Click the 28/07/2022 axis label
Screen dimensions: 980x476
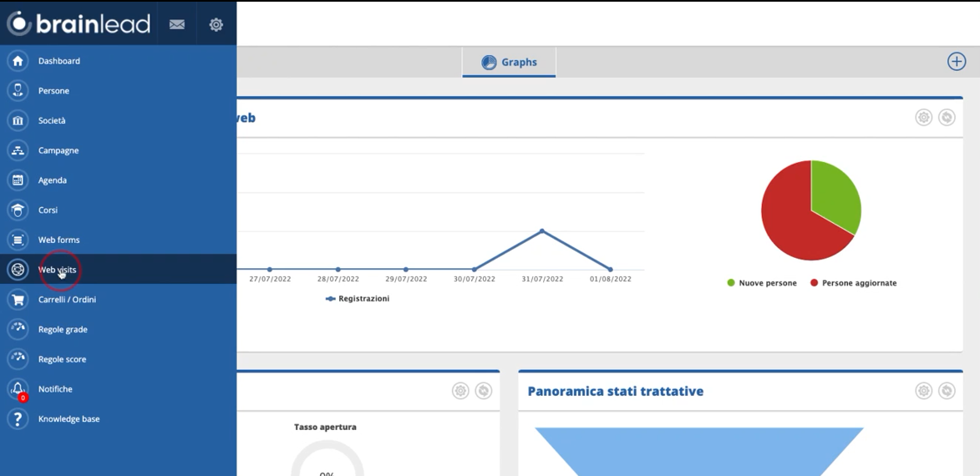coord(338,279)
